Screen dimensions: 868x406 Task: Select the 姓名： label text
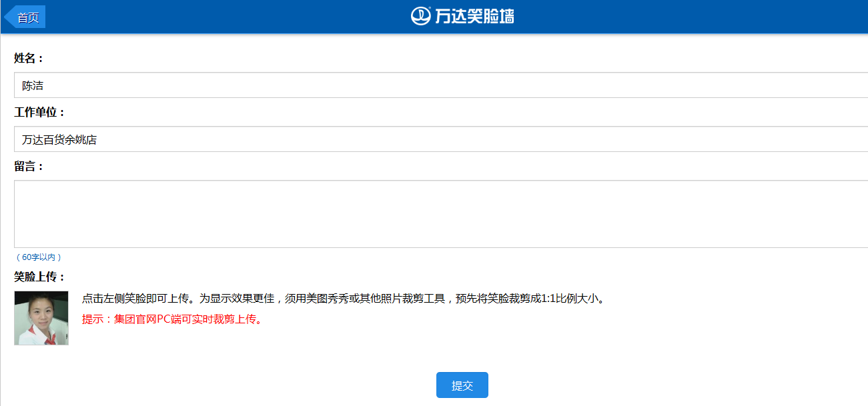[x=29, y=58]
